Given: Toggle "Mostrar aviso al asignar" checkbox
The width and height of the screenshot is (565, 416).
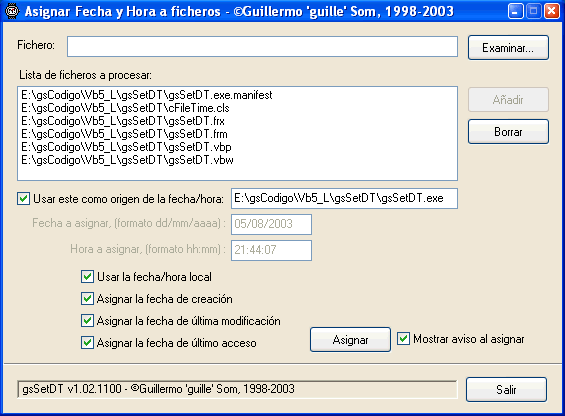Looking at the screenshot, I should tap(403, 339).
